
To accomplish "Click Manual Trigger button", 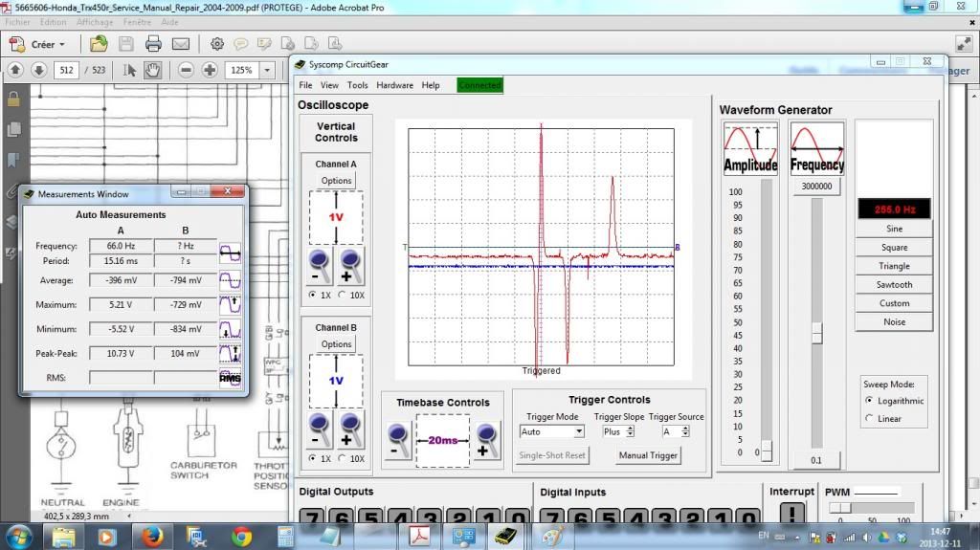I will [648, 455].
